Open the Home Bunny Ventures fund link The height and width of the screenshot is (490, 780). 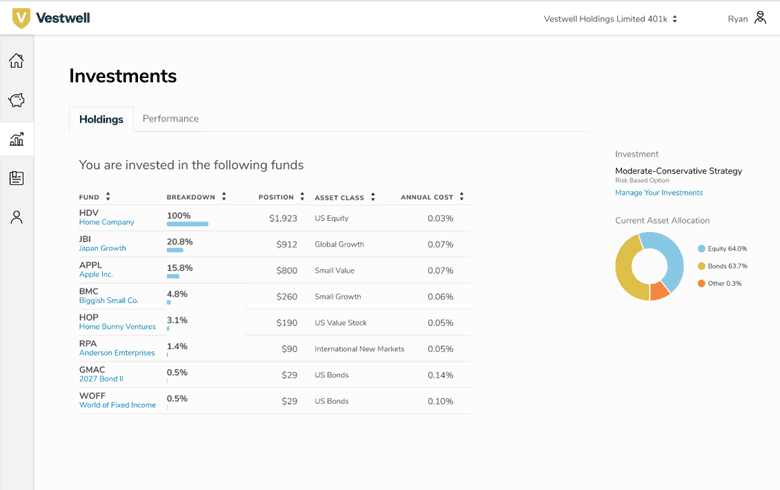coord(117,327)
